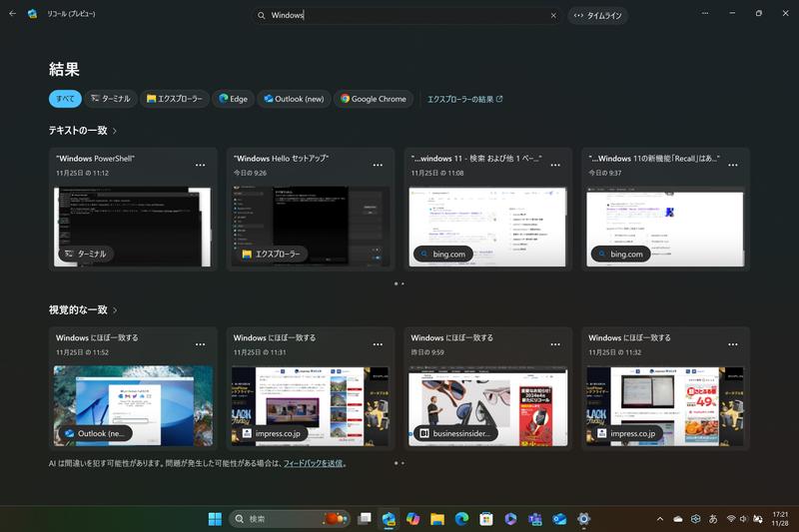Image resolution: width=799 pixels, height=532 pixels.
Task: Open the title bar more options menu
Action: point(705,13)
